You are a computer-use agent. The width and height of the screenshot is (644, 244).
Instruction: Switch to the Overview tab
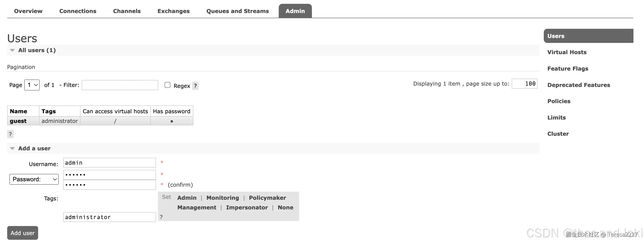[28, 11]
